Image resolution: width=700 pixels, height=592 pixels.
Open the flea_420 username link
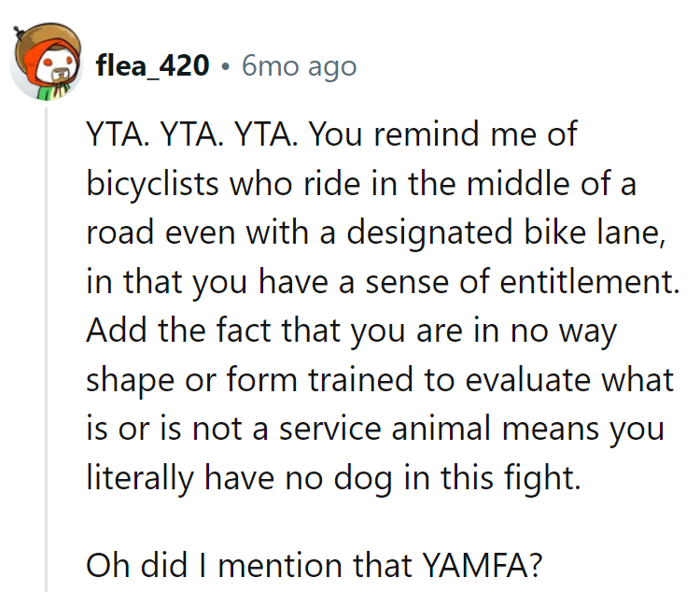pos(152,66)
